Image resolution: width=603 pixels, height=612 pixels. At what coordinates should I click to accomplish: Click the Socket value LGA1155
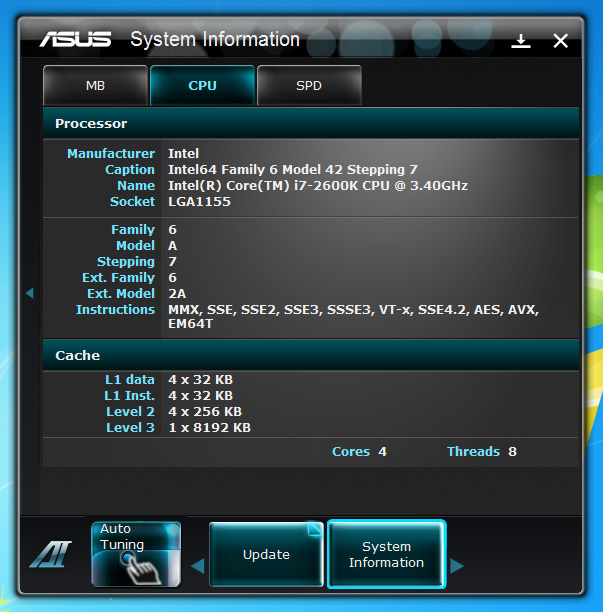[199, 202]
